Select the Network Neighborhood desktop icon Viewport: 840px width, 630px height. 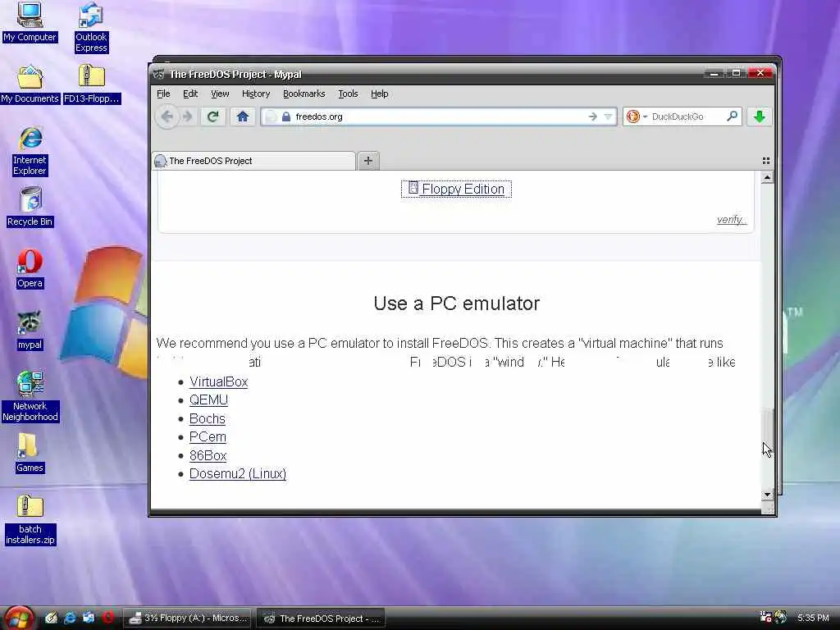coord(30,396)
